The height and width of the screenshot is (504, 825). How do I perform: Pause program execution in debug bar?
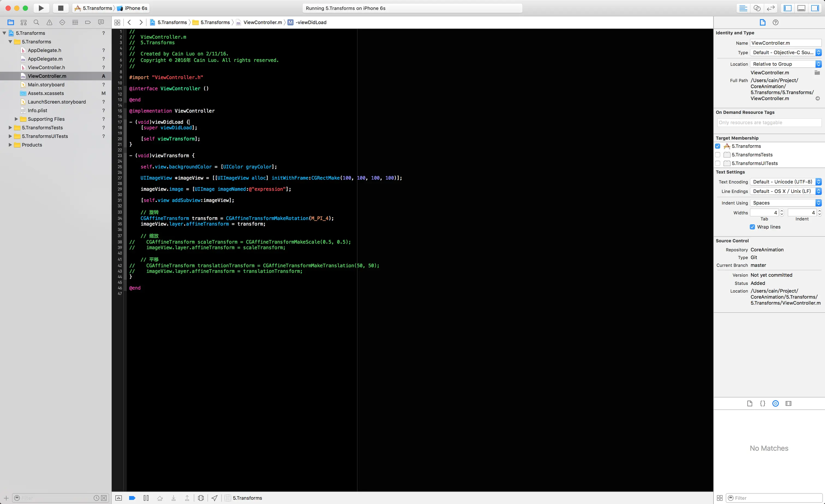[x=146, y=498]
